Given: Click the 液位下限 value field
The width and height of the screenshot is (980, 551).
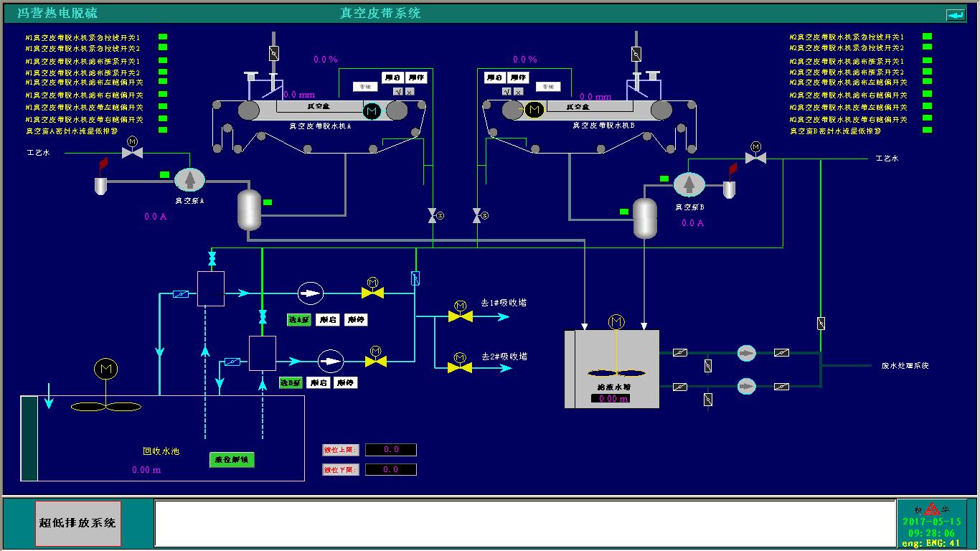Looking at the screenshot, I should [390, 470].
